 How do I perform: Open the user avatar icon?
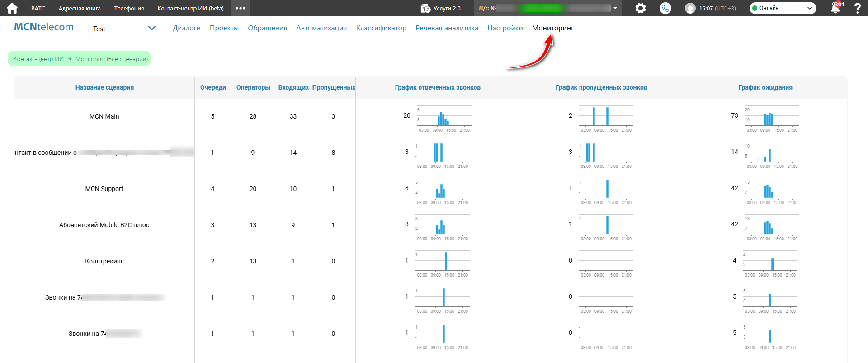pos(690,8)
